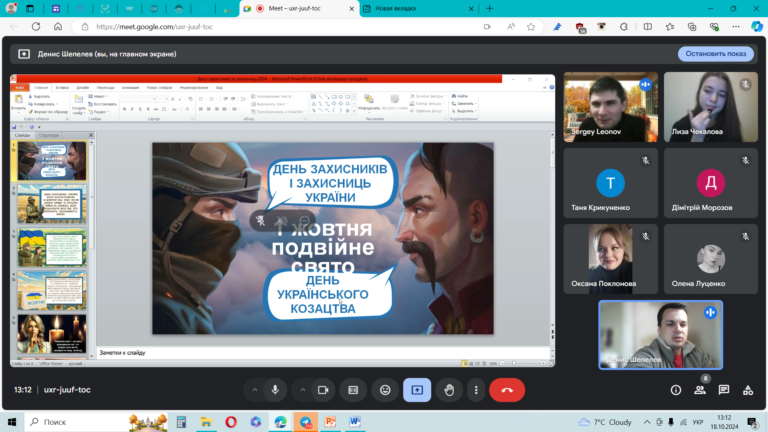The image size is (768, 432).
Task: Close the Новая вкладка tab
Action: [x=471, y=8]
